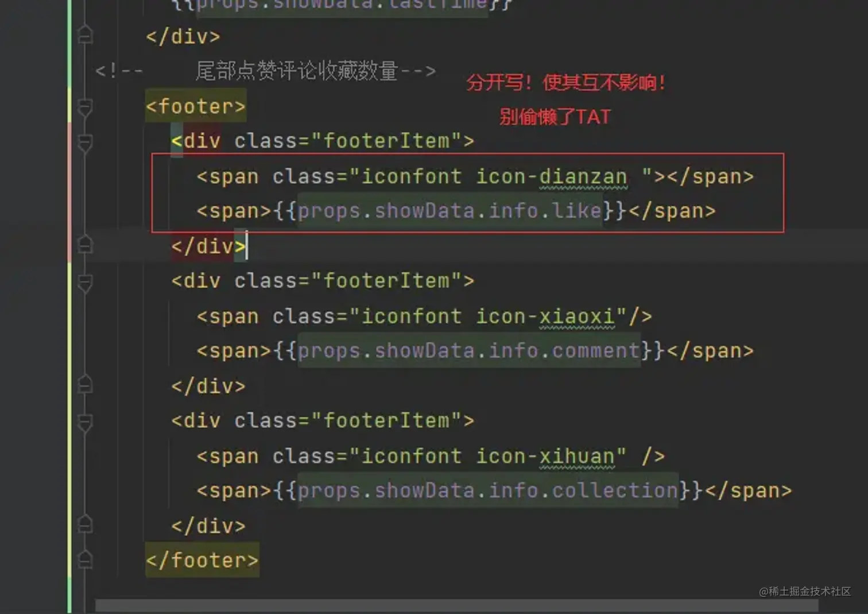
Task: Click the highlighted closing footer tag
Action: click(202, 560)
